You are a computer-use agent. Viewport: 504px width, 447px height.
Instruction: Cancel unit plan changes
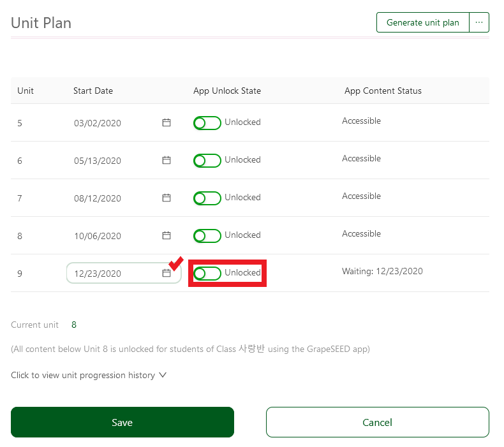377,422
